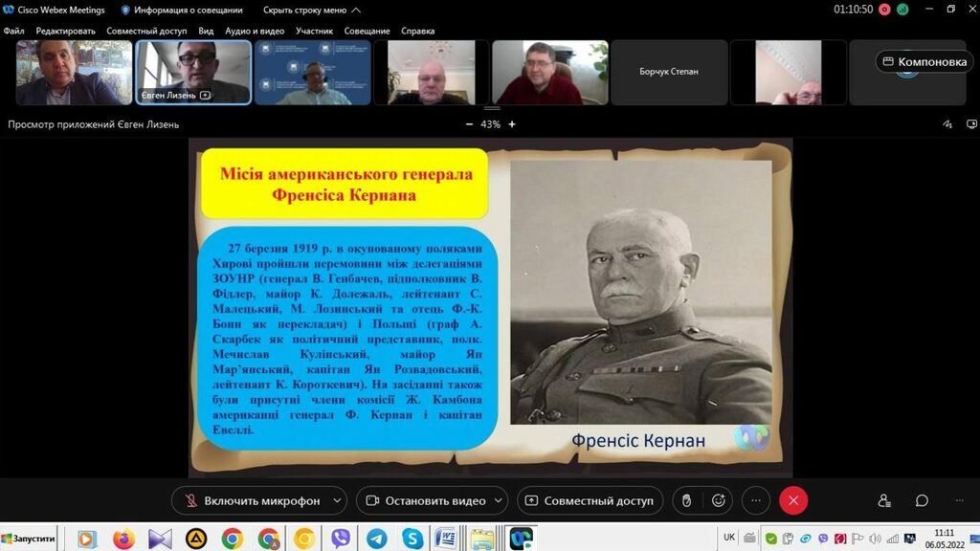The width and height of the screenshot is (980, 551).
Task: Click the annotate pencil icon
Action: pyautogui.click(x=947, y=124)
